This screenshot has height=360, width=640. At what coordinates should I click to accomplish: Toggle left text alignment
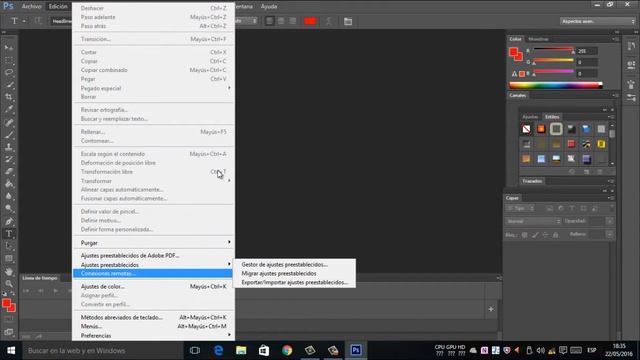pyautogui.click(x=269, y=21)
